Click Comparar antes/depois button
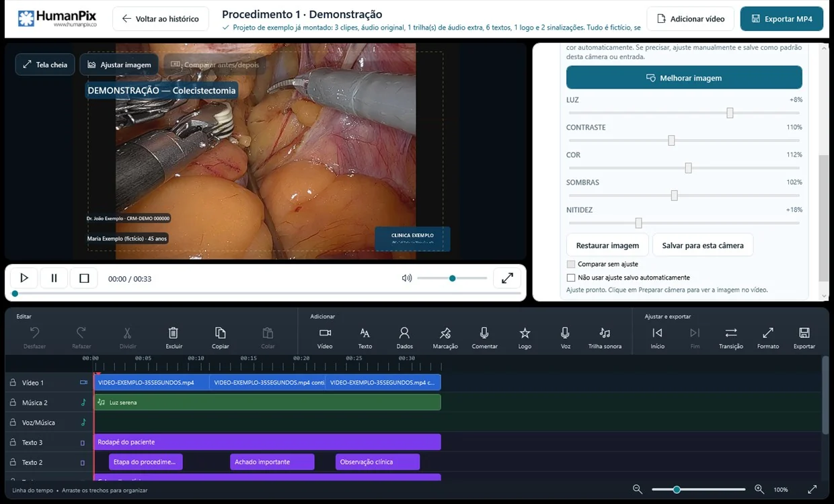834x504 pixels. pos(215,65)
